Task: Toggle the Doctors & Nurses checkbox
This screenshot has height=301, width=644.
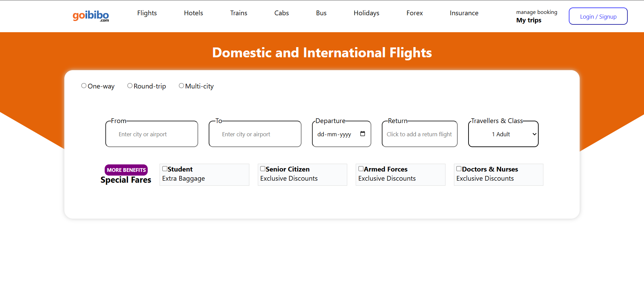Action: (x=459, y=169)
